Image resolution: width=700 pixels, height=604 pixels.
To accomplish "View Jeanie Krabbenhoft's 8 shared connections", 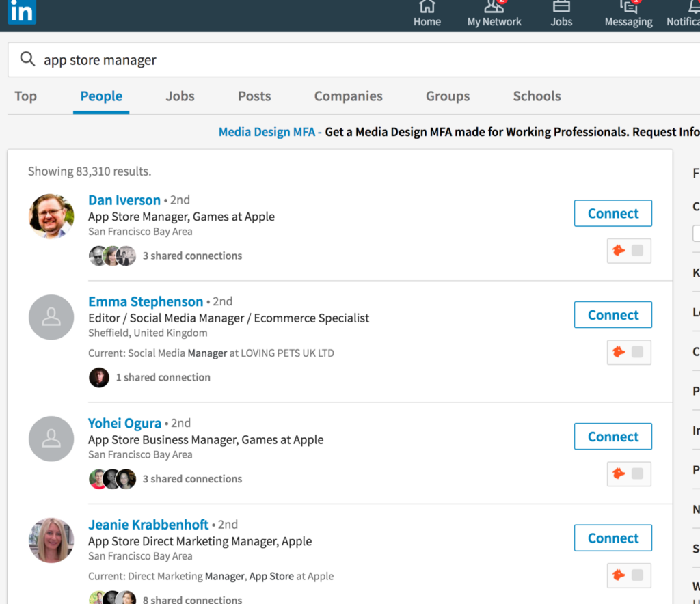I will click(192, 599).
